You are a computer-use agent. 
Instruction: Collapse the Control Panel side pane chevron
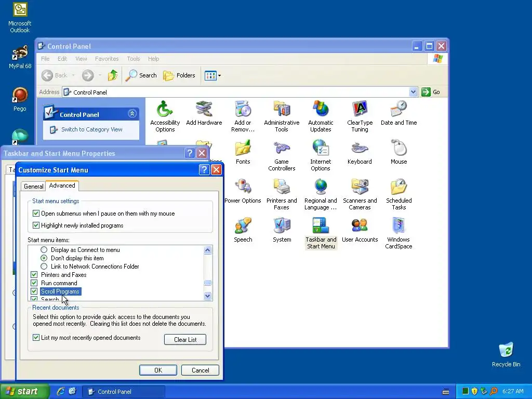point(132,114)
